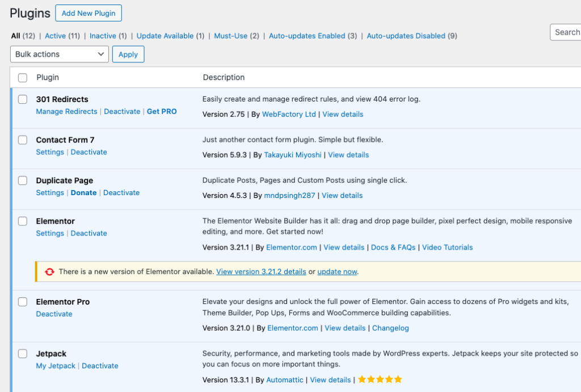
Task: Open Manage Redirects link
Action: [67, 112]
